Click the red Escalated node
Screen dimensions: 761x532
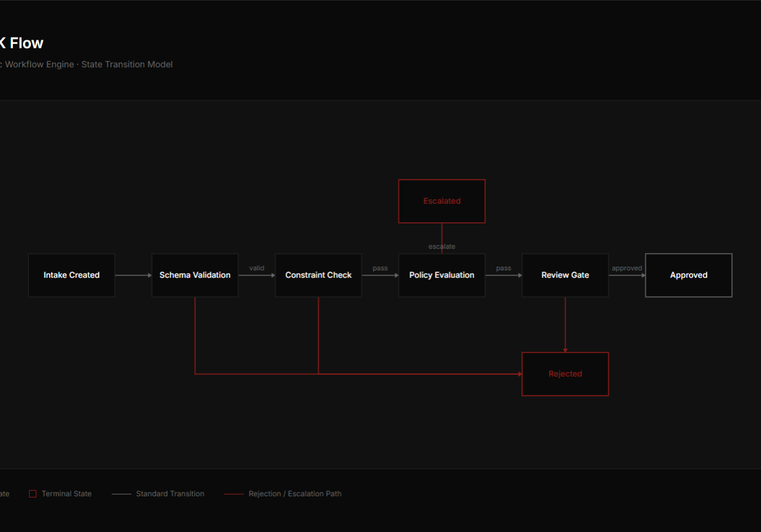pos(442,201)
